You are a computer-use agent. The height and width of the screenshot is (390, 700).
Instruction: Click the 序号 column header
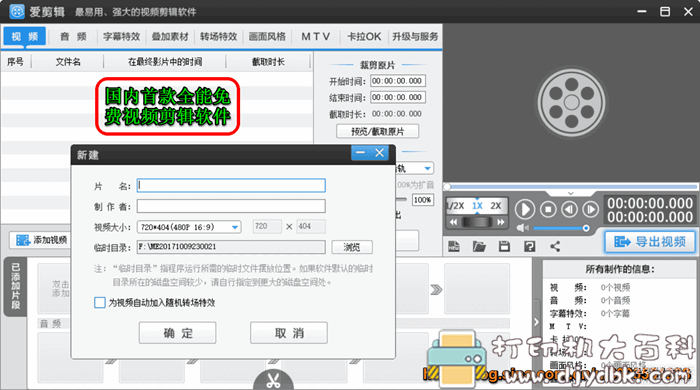pyautogui.click(x=16, y=62)
